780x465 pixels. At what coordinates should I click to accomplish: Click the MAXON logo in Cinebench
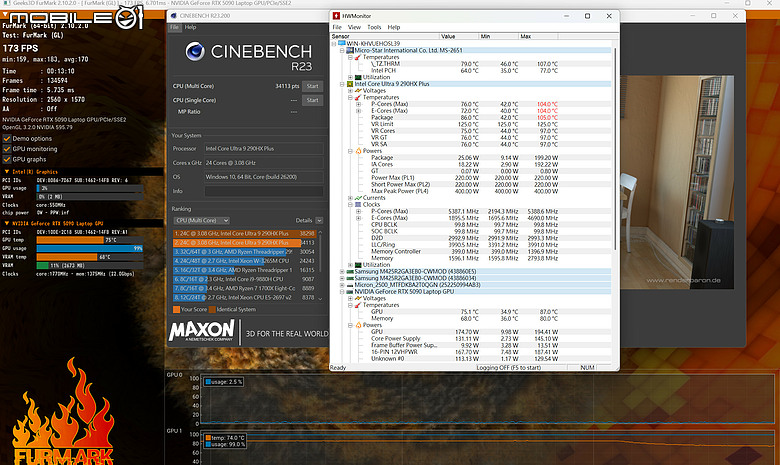point(201,330)
